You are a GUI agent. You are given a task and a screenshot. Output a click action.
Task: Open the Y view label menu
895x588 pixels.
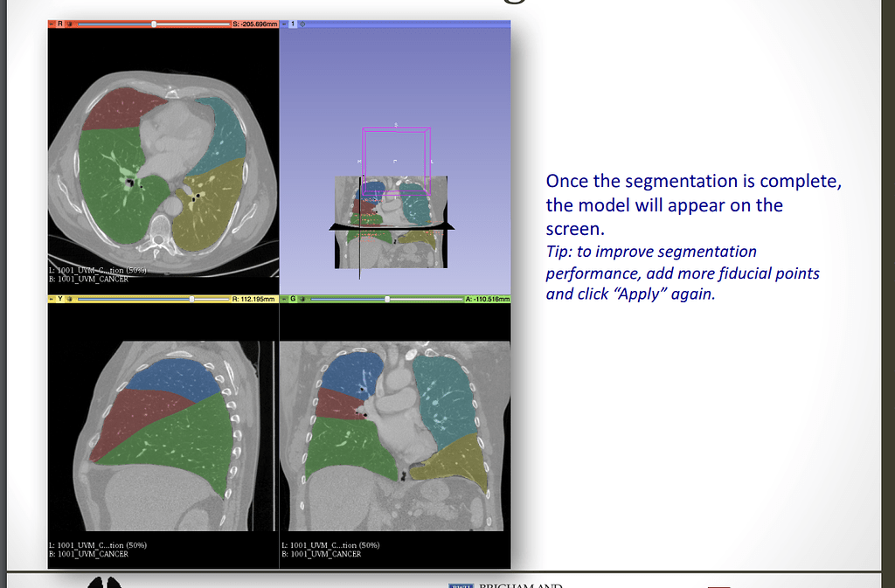[x=59, y=298]
